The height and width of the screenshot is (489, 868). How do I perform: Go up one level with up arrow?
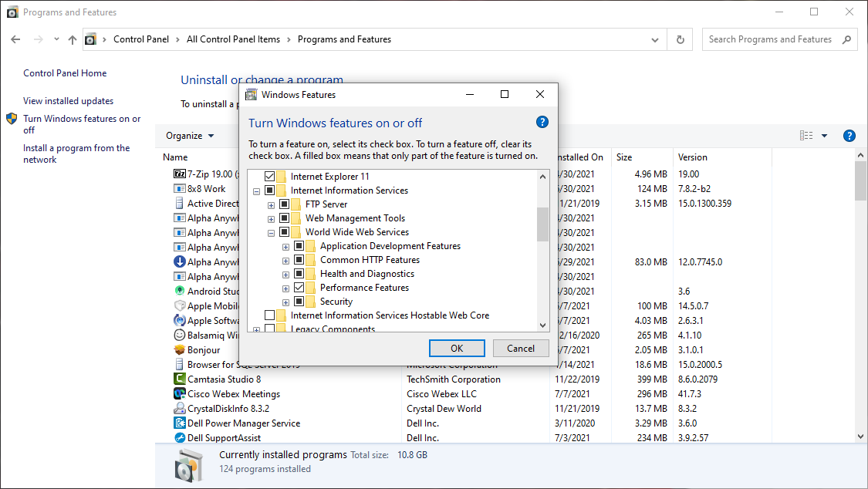pyautogui.click(x=73, y=39)
